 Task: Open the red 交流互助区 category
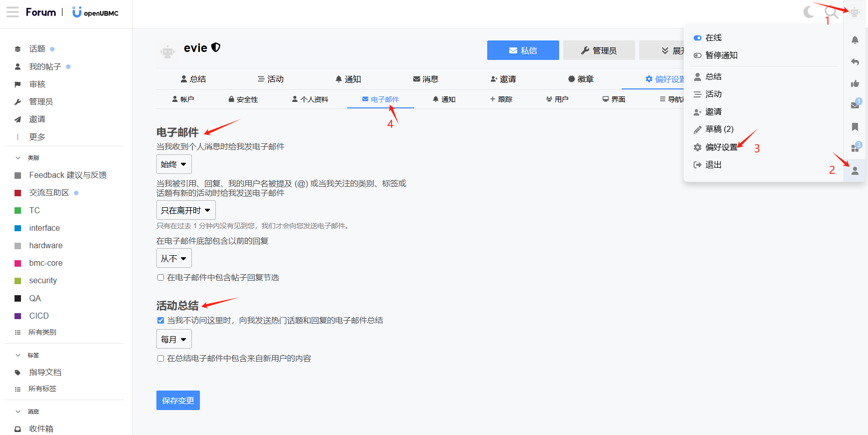49,193
